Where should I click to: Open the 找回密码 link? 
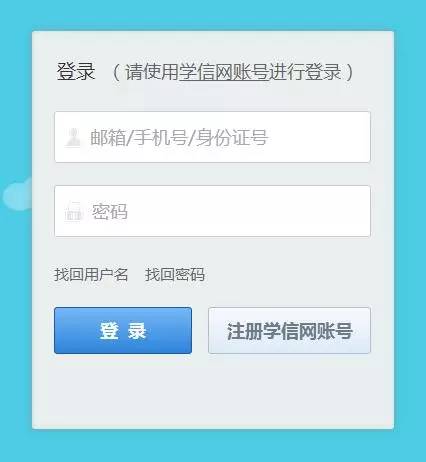pos(175,275)
